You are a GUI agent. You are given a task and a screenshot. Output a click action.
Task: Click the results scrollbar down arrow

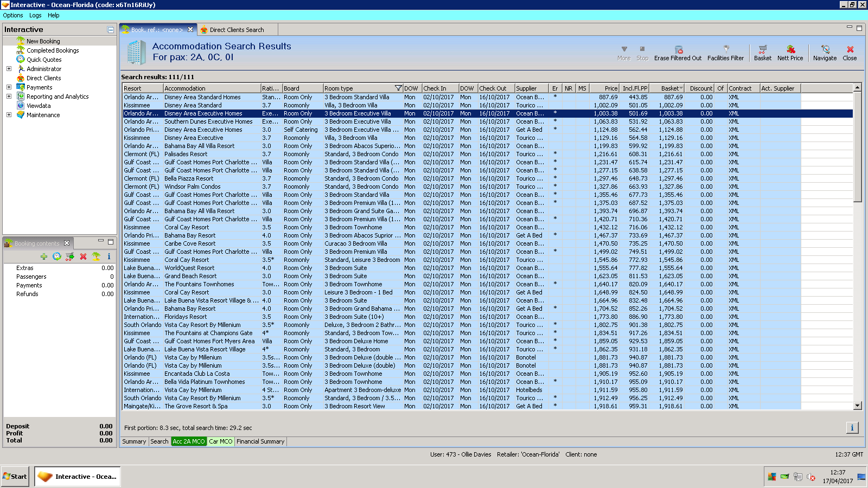[858, 406]
